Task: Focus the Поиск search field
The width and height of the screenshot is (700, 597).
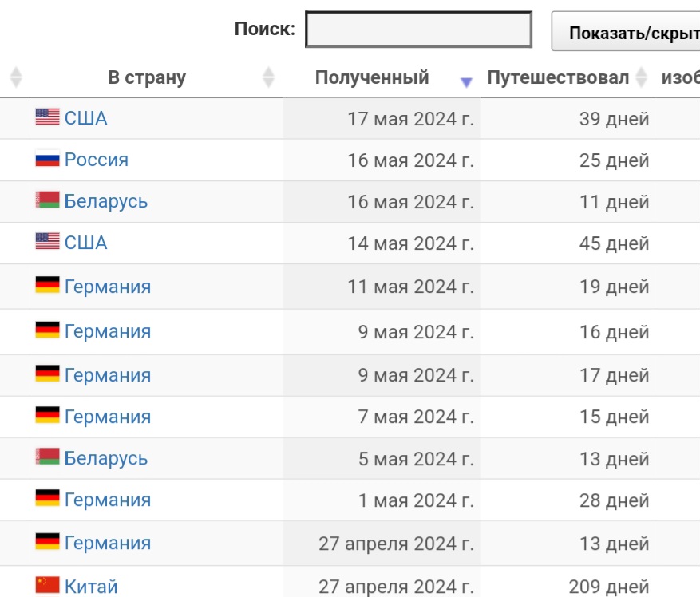Action: (x=419, y=30)
